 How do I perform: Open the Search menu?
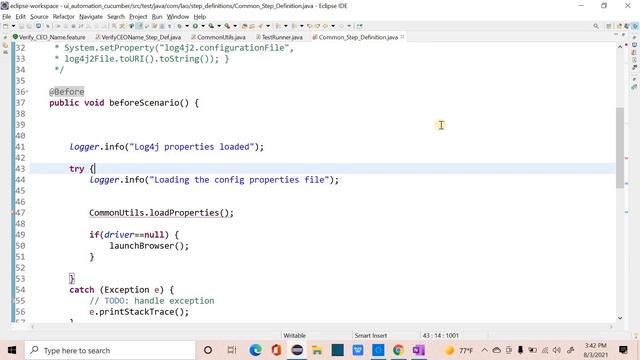[116, 17]
